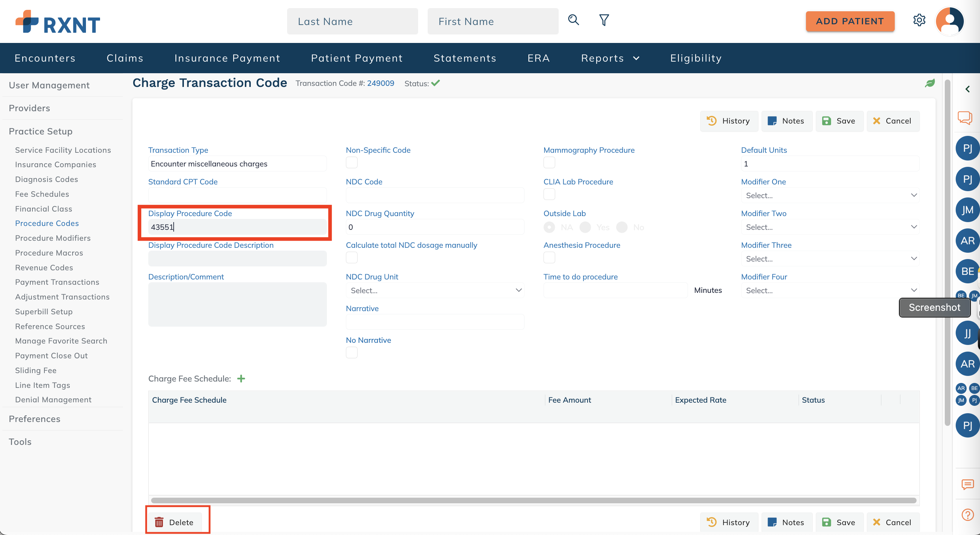Open the settings gear icon
This screenshot has height=535, width=980.
tap(919, 20)
